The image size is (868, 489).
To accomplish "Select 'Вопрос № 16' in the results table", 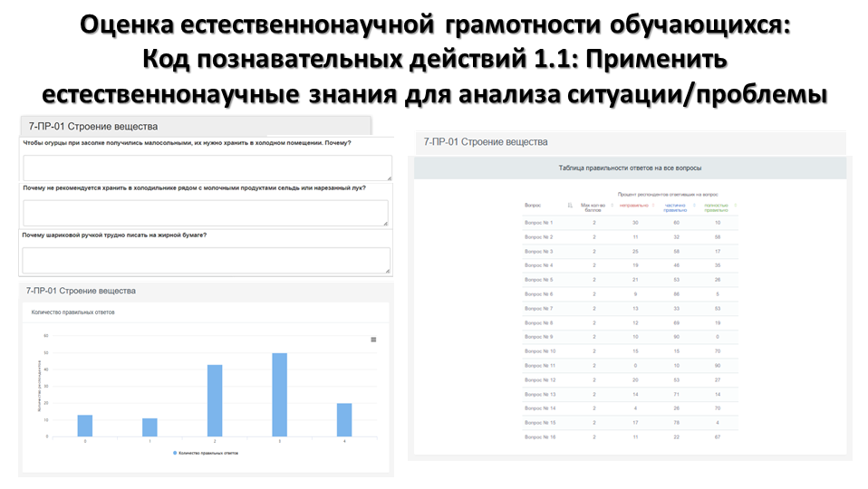I will point(540,436).
